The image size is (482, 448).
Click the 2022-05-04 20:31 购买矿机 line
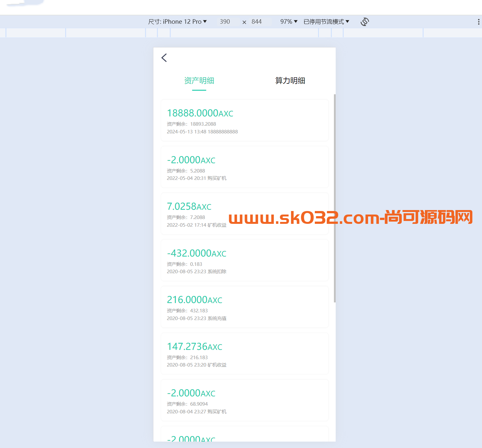tap(197, 178)
